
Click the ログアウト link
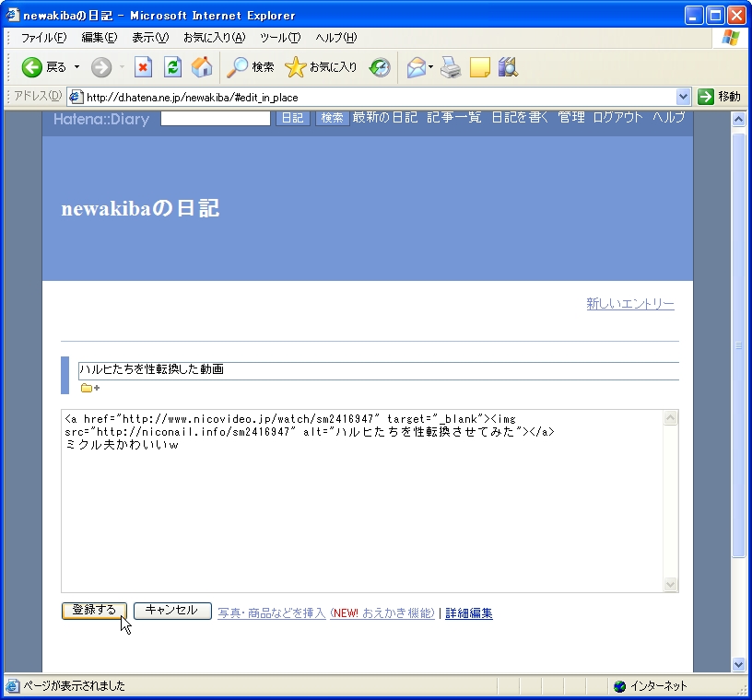pyautogui.click(x=617, y=118)
